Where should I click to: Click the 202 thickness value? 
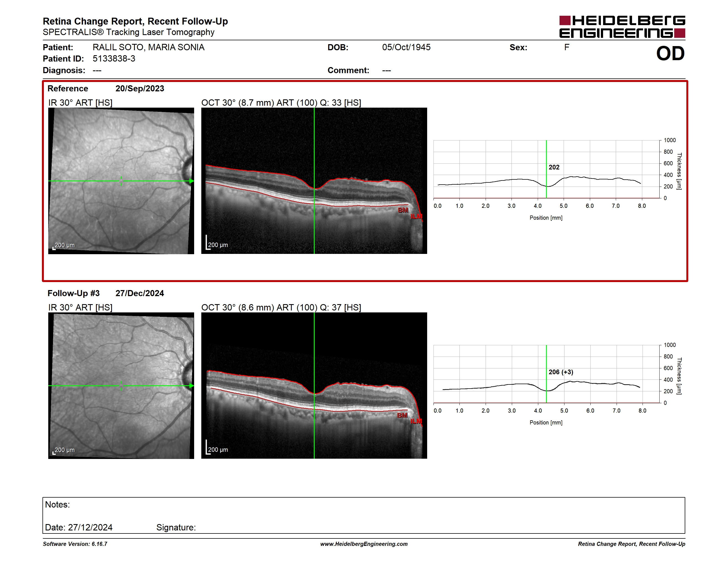tap(554, 167)
